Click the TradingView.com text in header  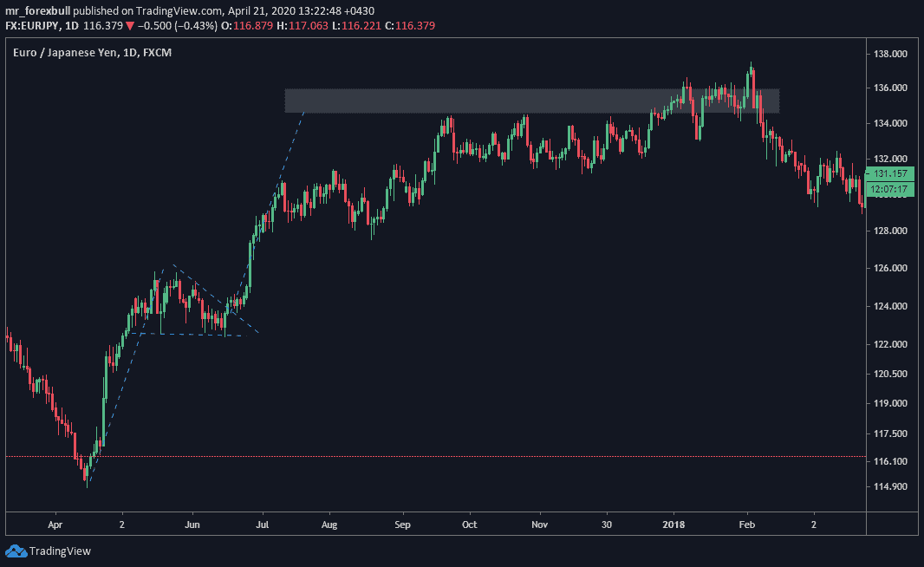tap(152, 11)
